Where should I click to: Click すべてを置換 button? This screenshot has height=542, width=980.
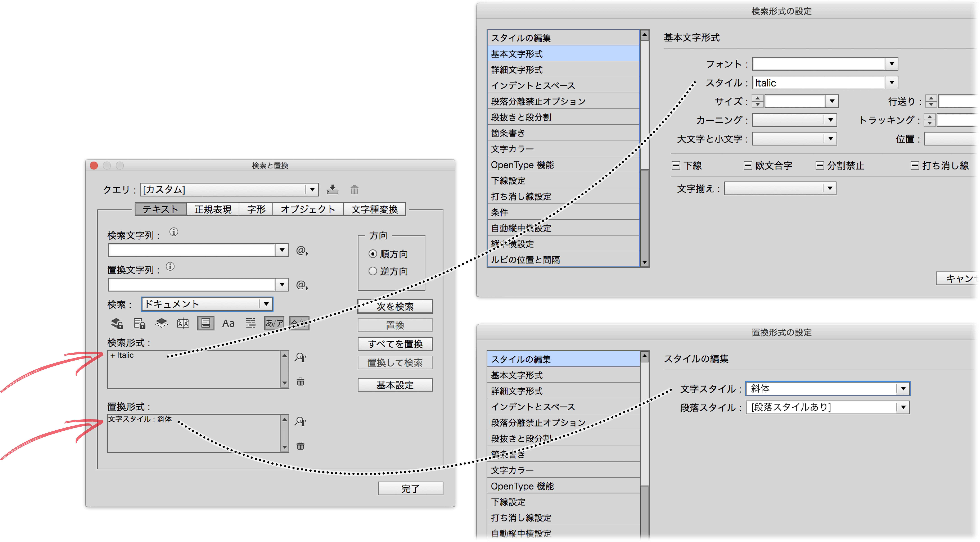(x=395, y=344)
